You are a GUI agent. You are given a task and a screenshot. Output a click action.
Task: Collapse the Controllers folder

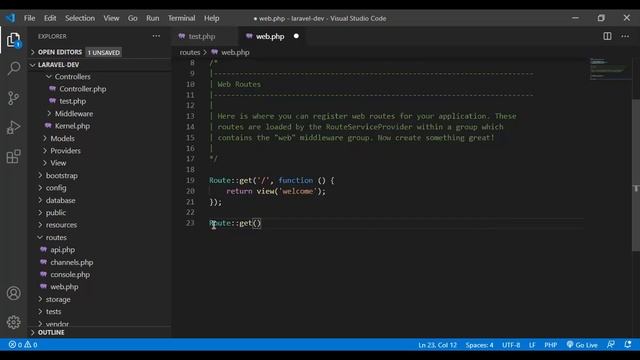click(x=72, y=77)
